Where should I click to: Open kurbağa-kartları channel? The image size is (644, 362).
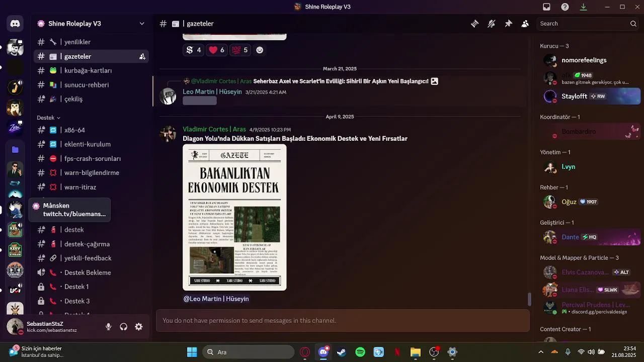click(x=92, y=70)
